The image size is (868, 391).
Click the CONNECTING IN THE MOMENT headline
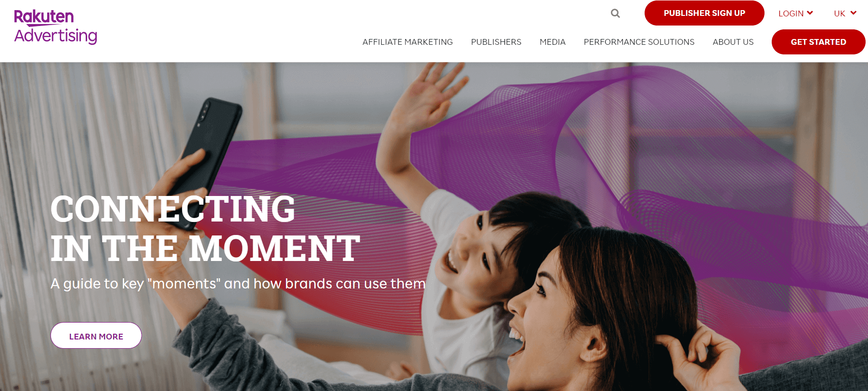click(205, 229)
